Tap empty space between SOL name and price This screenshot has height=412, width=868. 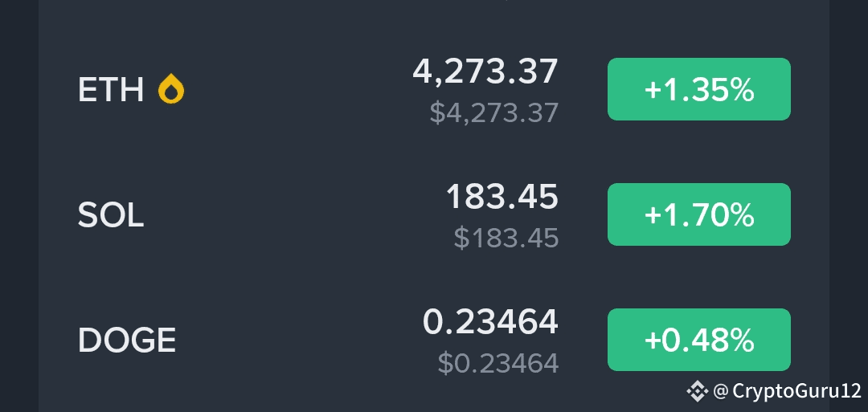coord(293,214)
